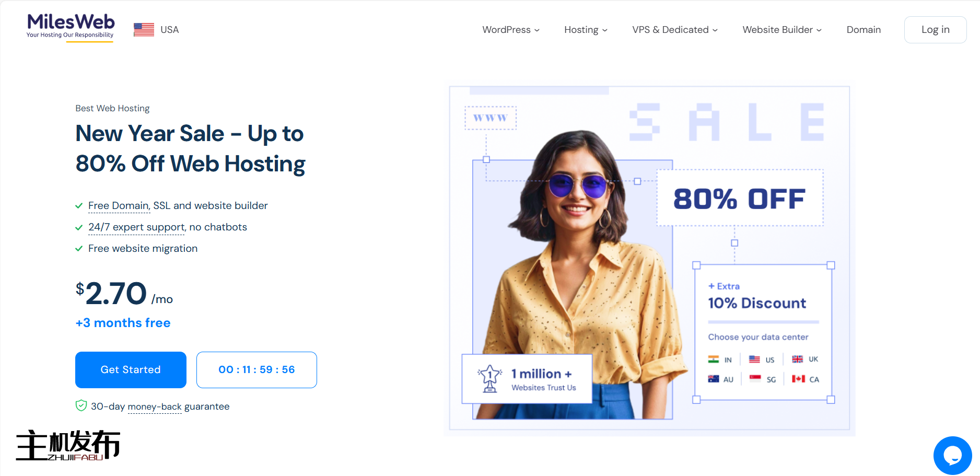The width and height of the screenshot is (980, 476).
Task: Open the Free Domain link
Action: tap(119, 206)
